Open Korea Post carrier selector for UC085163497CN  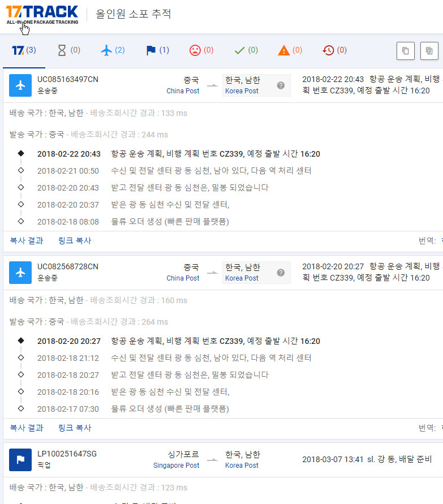coord(256,85)
